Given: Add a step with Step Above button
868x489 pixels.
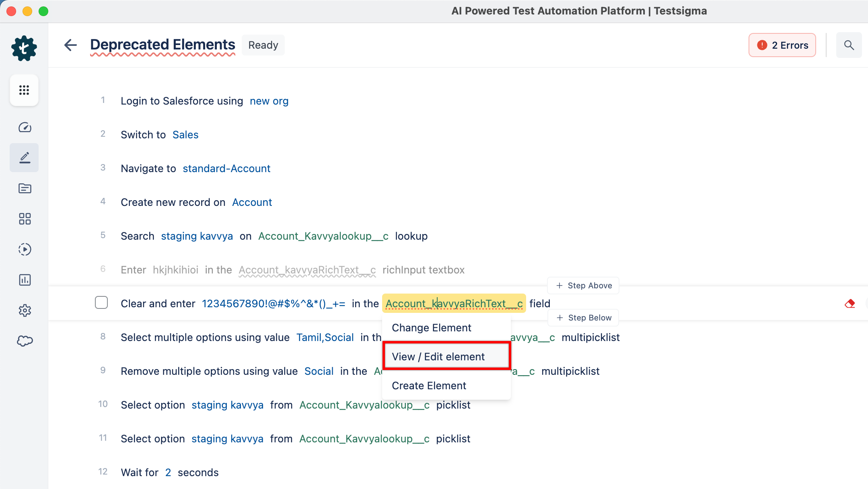Looking at the screenshot, I should 583,286.
